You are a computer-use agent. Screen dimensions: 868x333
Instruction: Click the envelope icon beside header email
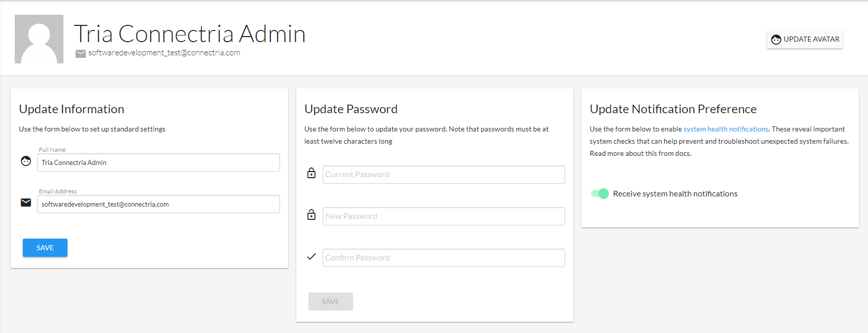point(81,53)
